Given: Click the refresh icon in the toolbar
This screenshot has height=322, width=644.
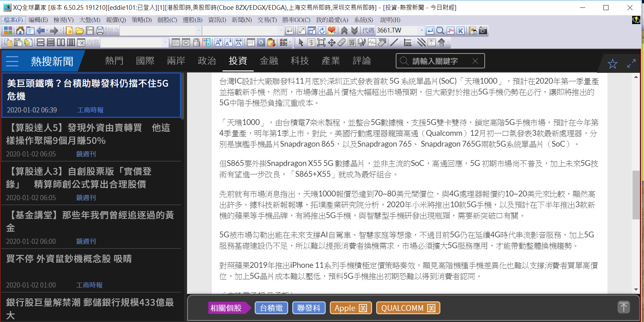Looking at the screenshot, I should click(322, 31).
